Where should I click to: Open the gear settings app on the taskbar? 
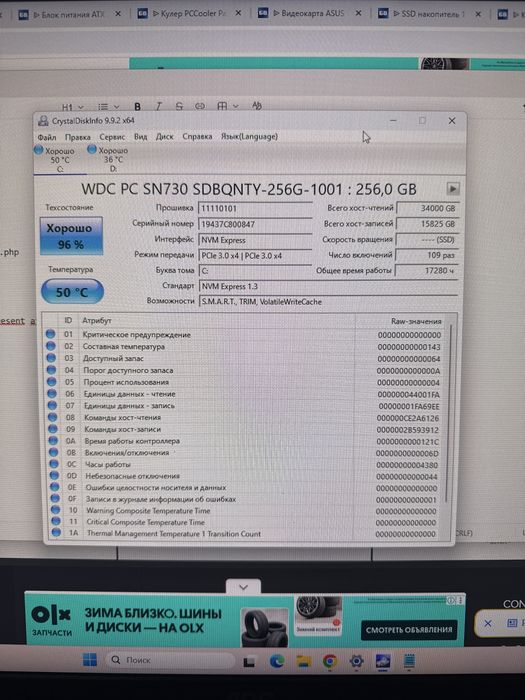[356, 661]
